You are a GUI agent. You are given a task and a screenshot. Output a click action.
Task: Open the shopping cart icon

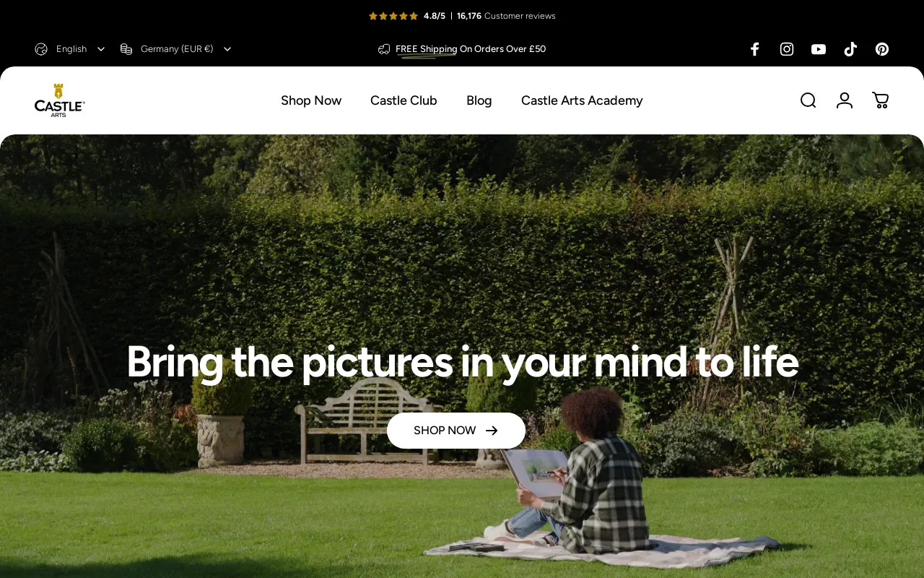point(881,100)
